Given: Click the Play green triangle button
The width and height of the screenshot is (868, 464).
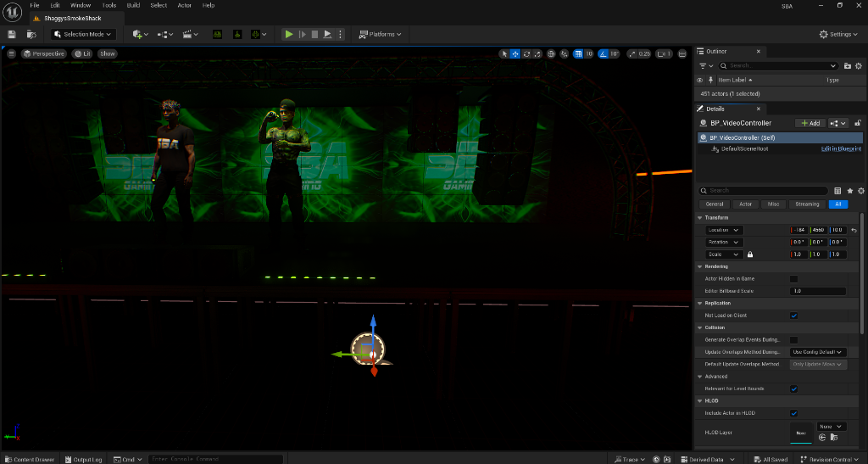Looking at the screenshot, I should point(288,34).
